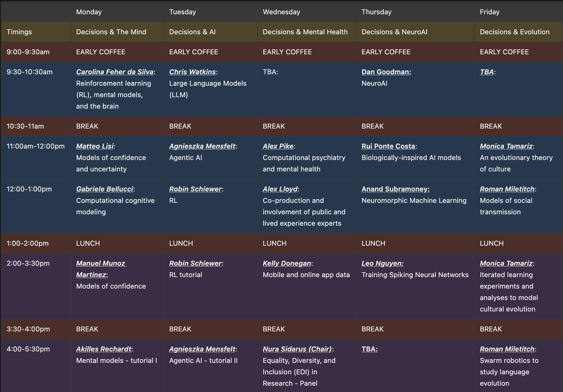
Task: Click Akilles Rechardt speaker link
Action: pyautogui.click(x=104, y=349)
